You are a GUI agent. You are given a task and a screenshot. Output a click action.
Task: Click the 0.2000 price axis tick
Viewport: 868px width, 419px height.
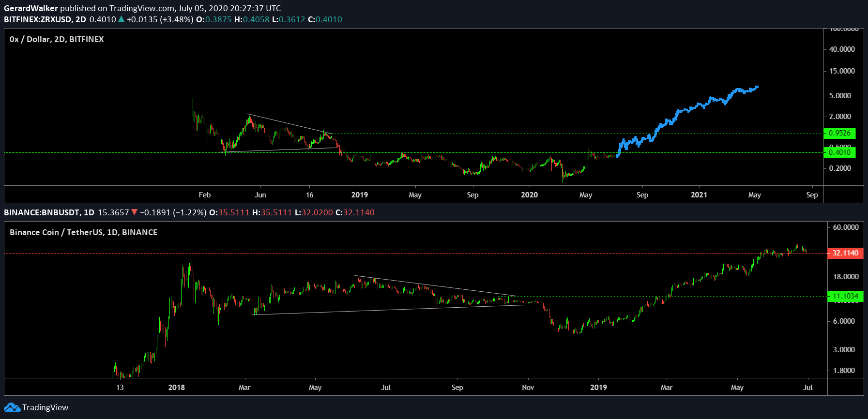tap(840, 168)
